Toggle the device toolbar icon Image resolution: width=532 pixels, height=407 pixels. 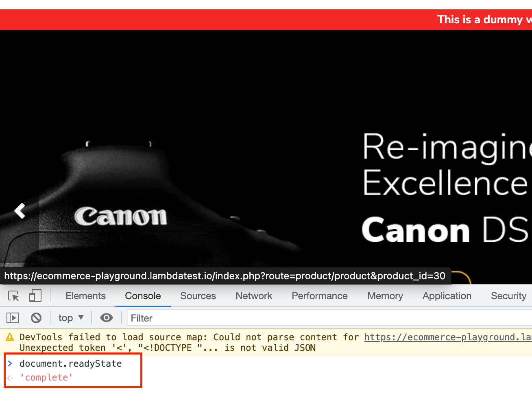click(35, 296)
